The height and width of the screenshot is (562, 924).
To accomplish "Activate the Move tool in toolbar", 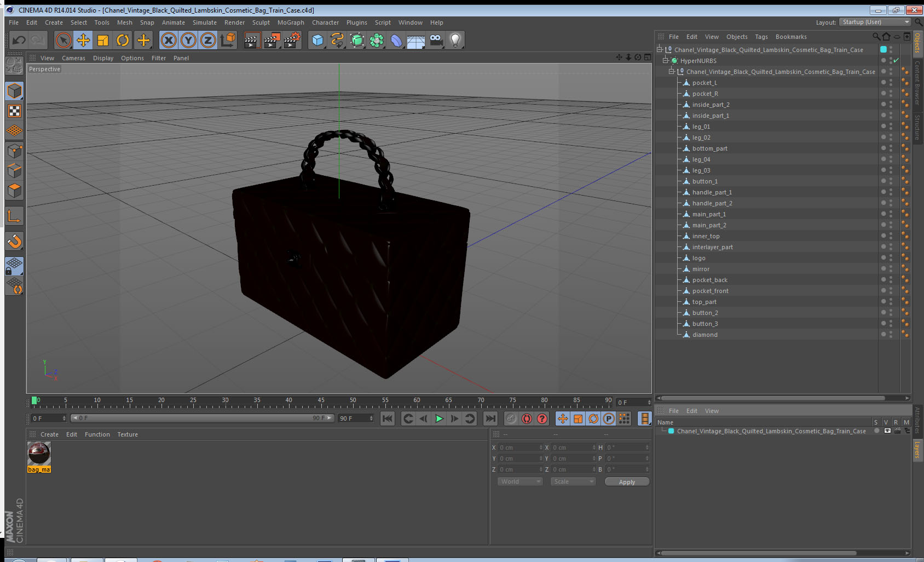I will 83,40.
